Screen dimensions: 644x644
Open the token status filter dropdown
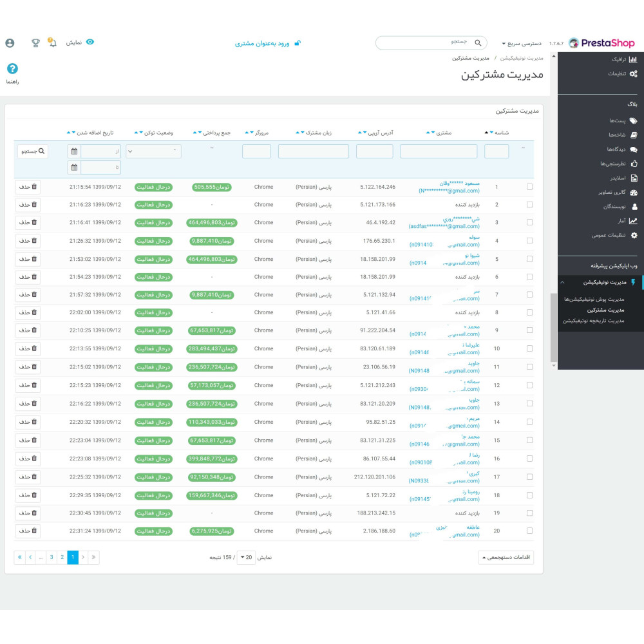(x=154, y=151)
